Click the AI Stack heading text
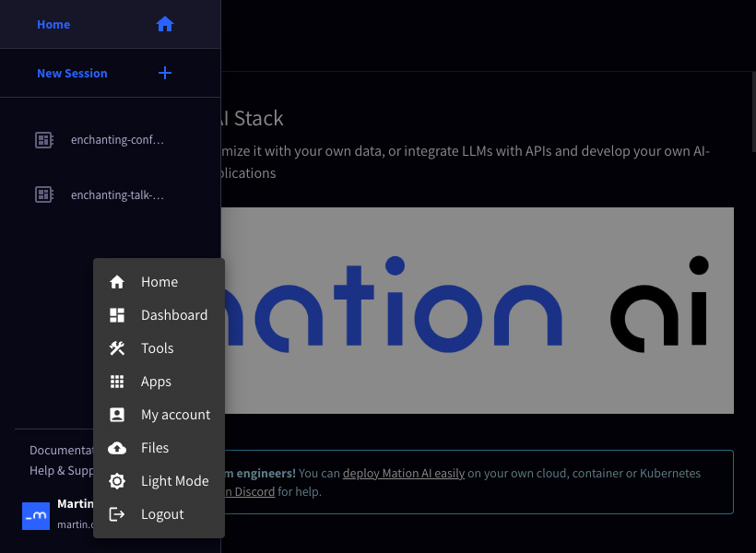 (253, 119)
